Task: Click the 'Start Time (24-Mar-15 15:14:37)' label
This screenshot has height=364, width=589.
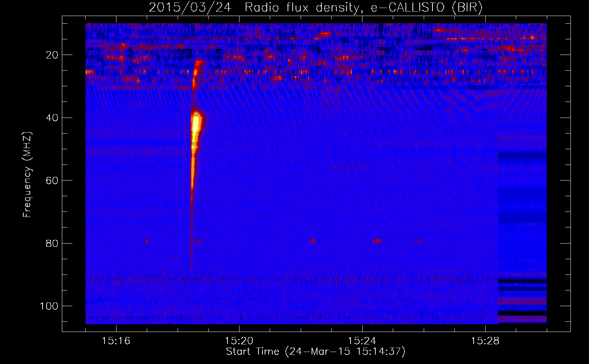Action: click(316, 352)
